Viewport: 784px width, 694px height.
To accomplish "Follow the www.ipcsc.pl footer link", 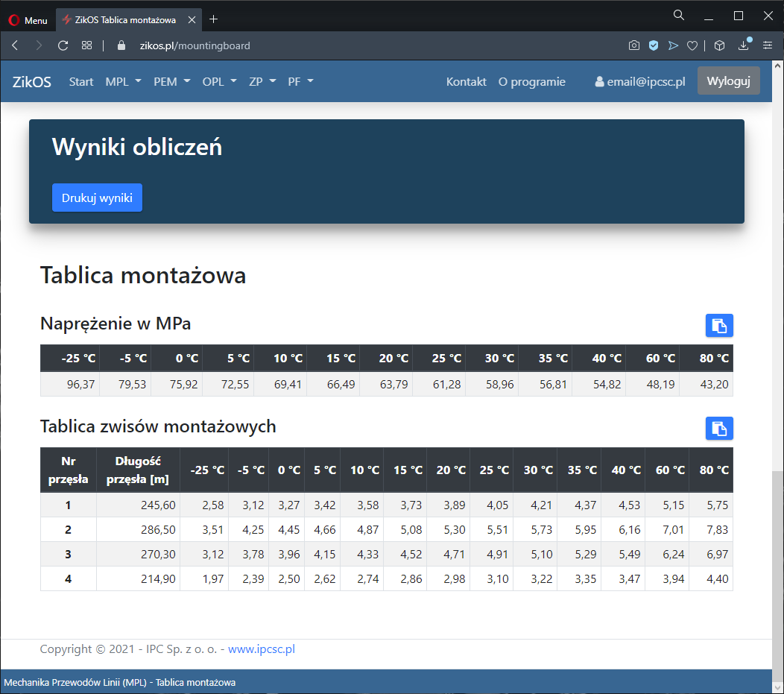I will [x=262, y=649].
